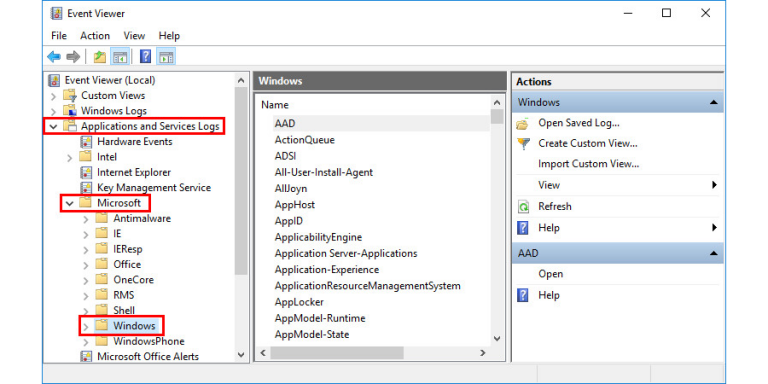
Task: Select the AllJoyn list entry
Action: (x=291, y=188)
